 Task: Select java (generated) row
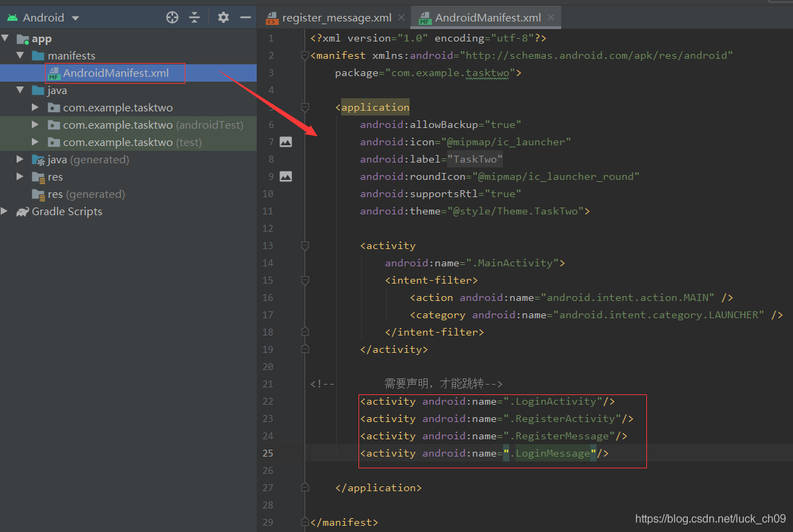[129, 159]
